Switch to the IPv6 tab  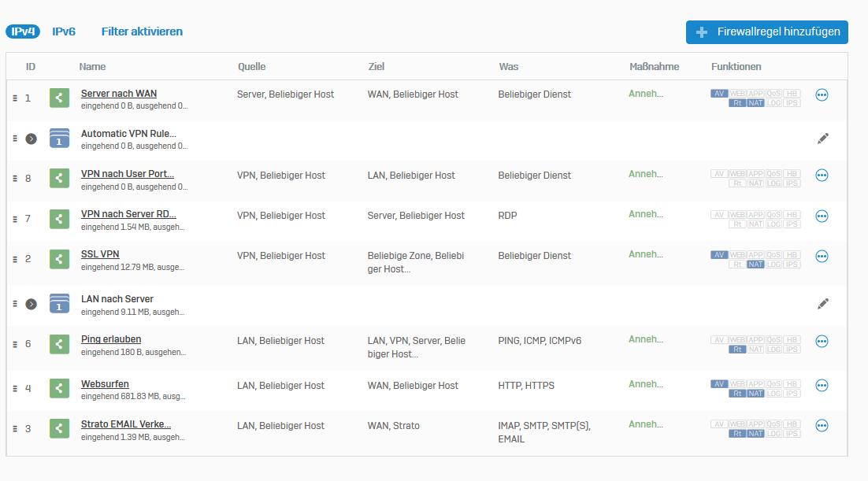tap(64, 31)
